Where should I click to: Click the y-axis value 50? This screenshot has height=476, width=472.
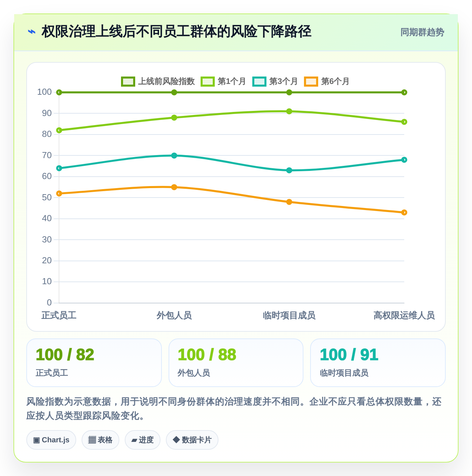coord(47,198)
